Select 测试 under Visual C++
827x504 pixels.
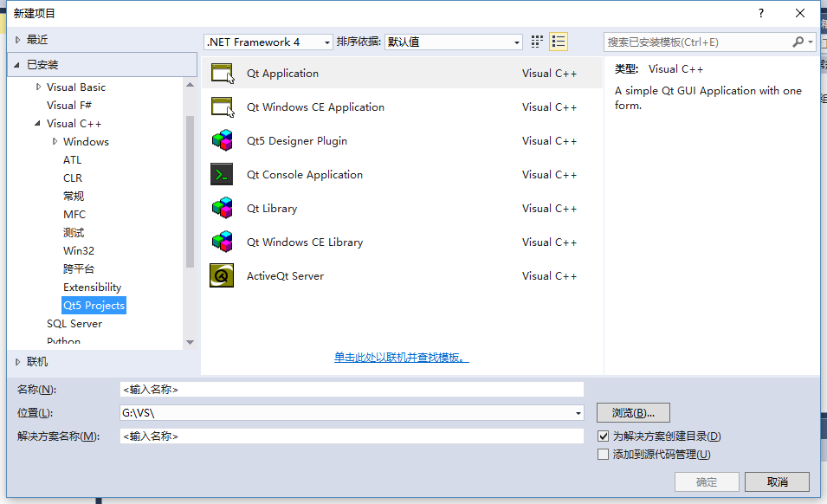[x=74, y=232]
